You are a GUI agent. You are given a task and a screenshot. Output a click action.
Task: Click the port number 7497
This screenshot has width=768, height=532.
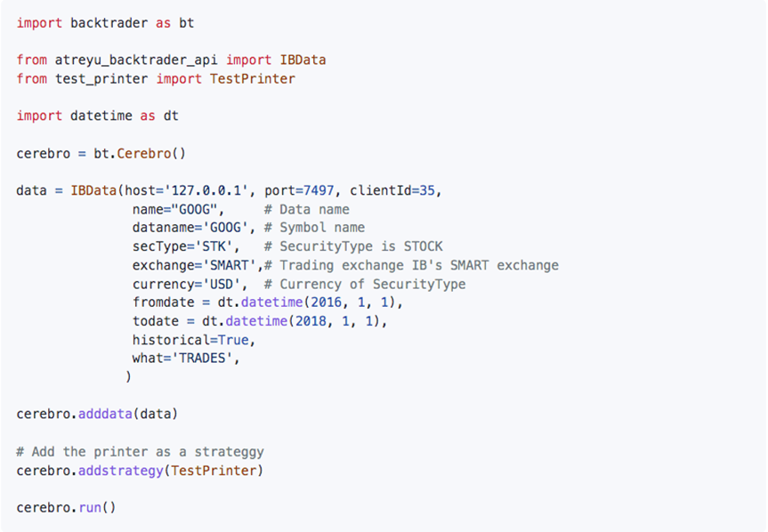[319, 190]
